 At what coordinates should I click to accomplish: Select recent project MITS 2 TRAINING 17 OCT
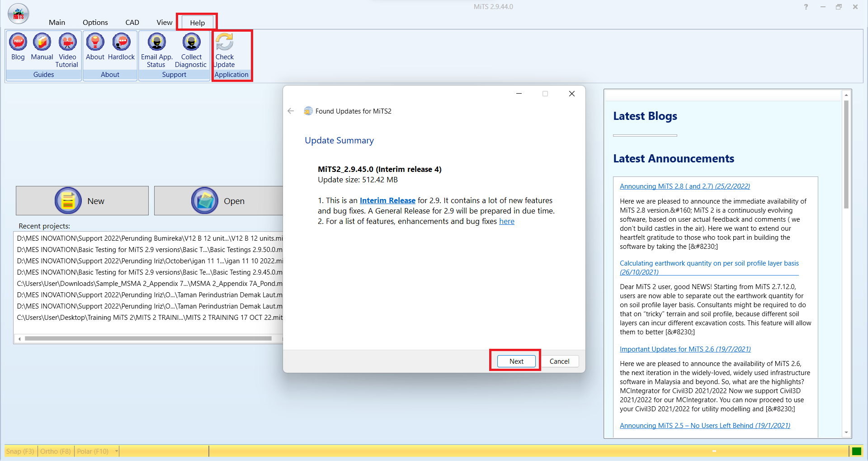point(150,318)
